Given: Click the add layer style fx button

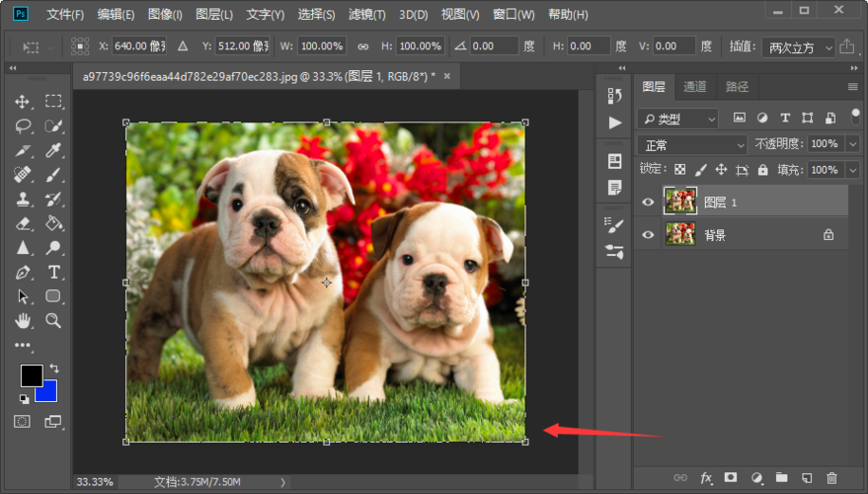Looking at the screenshot, I should pos(706,477).
